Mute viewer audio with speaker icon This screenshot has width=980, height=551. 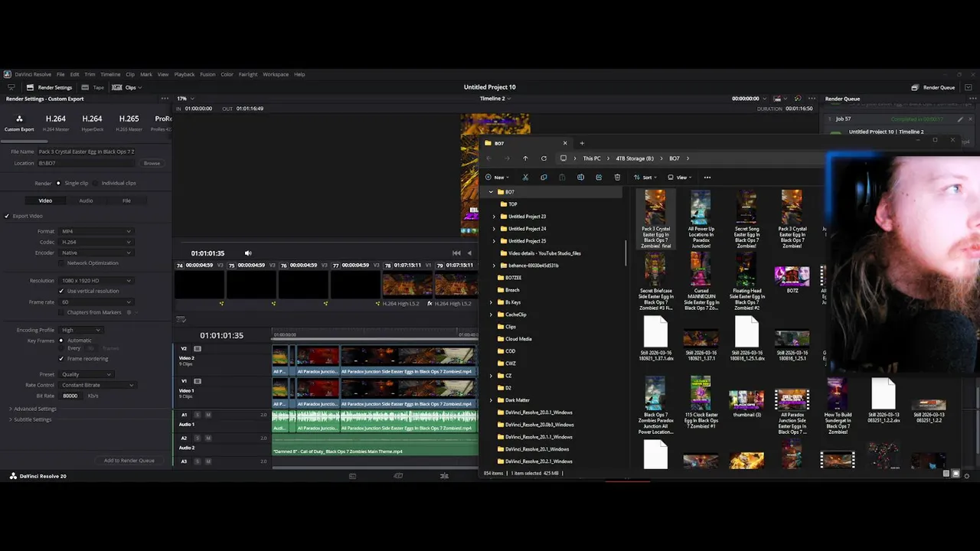pyautogui.click(x=247, y=253)
